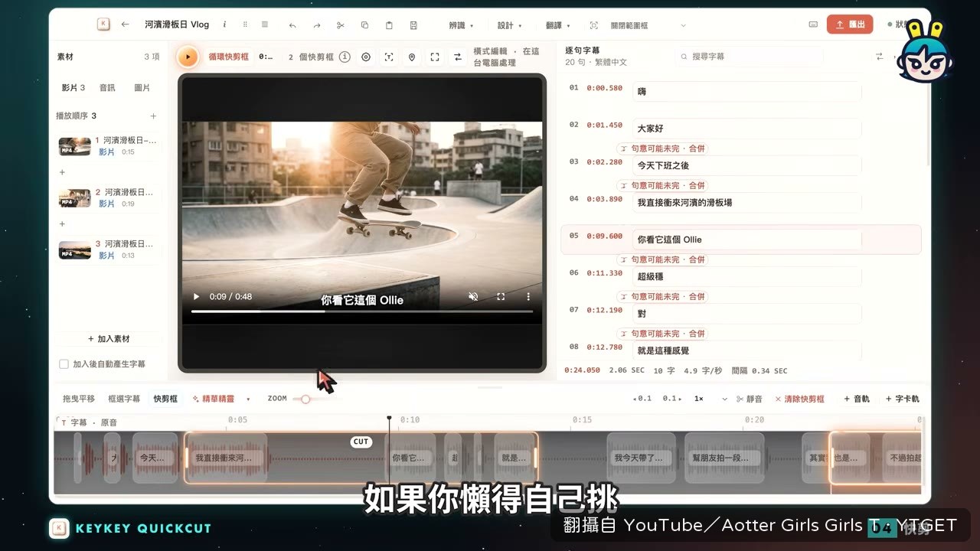Screen dimensions: 980x551
Task: Click the −0.1 nudge stepper
Action: pos(642,399)
